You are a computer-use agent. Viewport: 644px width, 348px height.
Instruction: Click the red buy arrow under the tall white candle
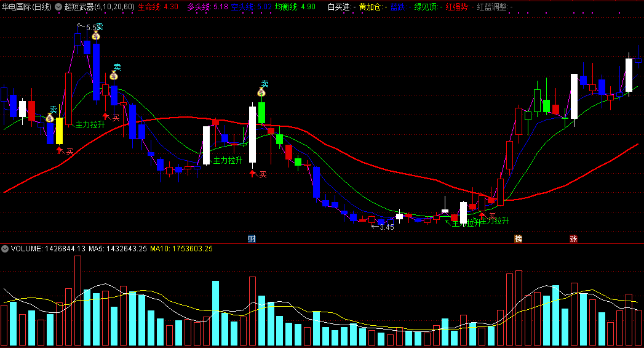point(253,173)
